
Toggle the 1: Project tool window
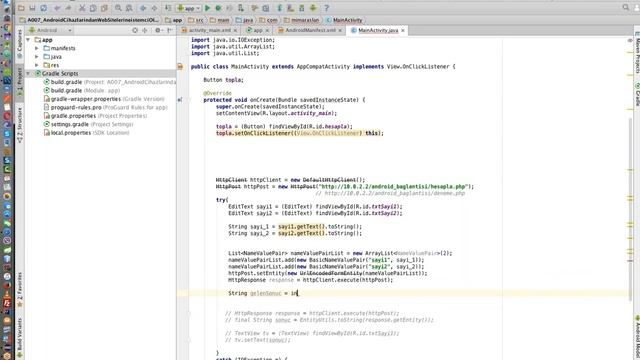coord(20,82)
